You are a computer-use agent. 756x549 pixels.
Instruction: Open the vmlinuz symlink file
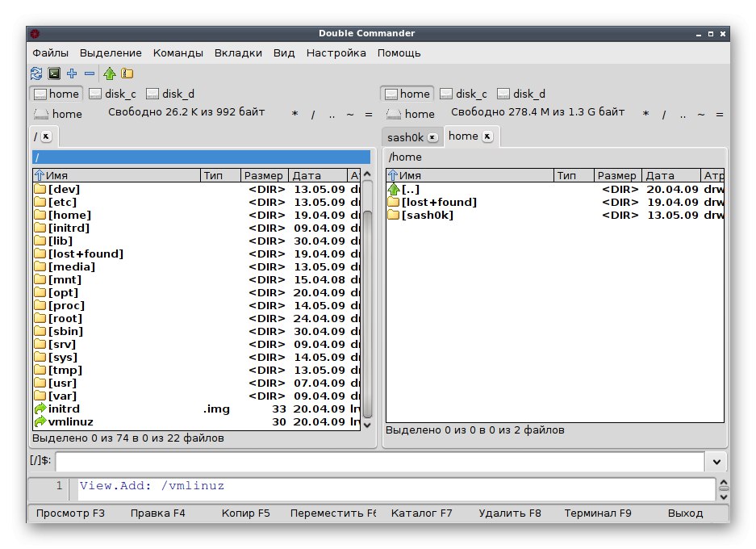[x=70, y=421]
